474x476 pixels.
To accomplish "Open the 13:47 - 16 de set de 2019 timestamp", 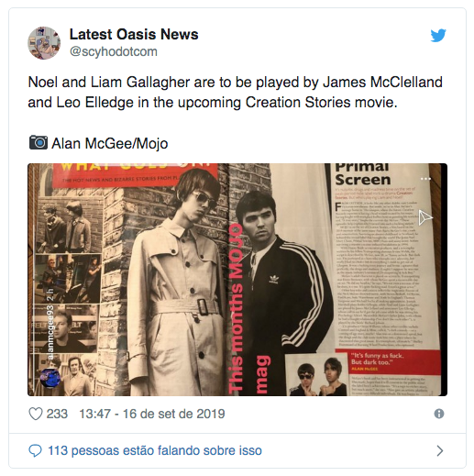I will click(x=152, y=414).
